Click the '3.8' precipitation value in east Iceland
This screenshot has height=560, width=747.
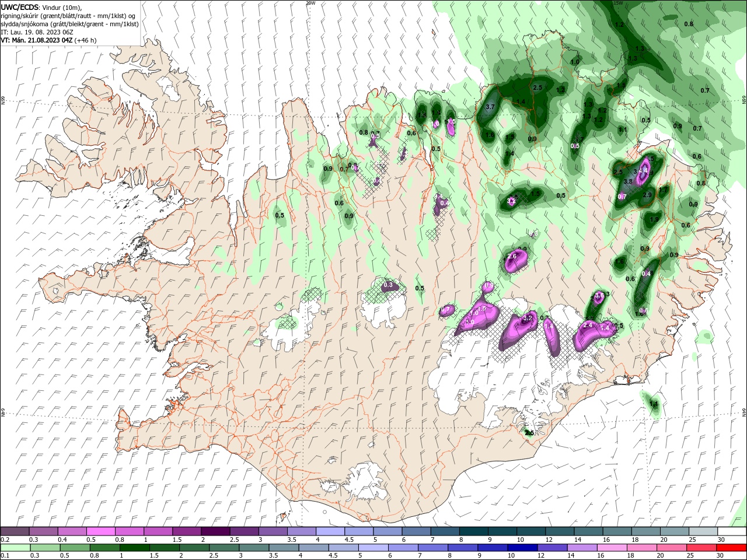[628, 181]
